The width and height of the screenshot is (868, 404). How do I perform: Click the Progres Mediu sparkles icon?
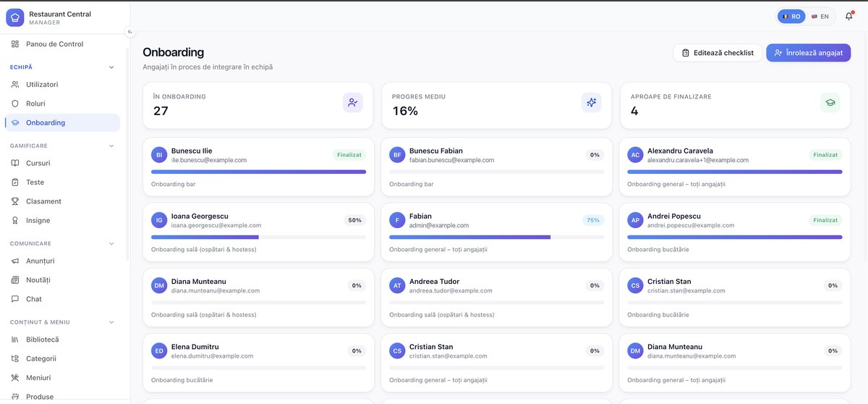pyautogui.click(x=591, y=103)
